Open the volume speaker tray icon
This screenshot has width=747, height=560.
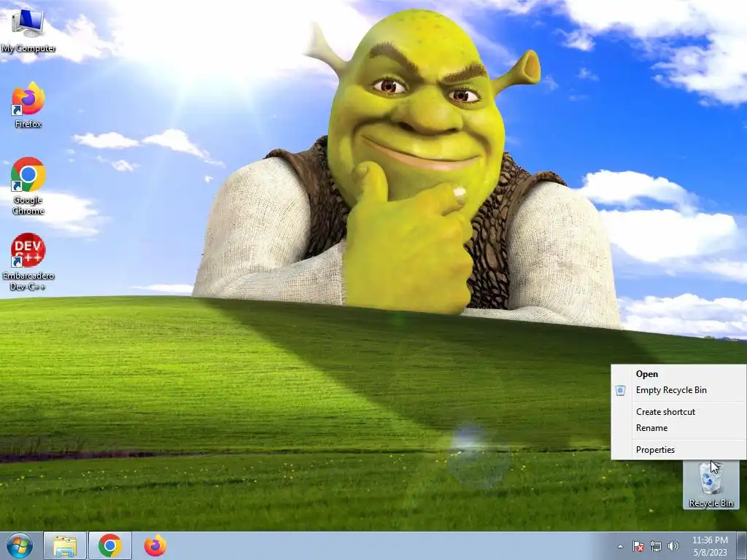(673, 546)
